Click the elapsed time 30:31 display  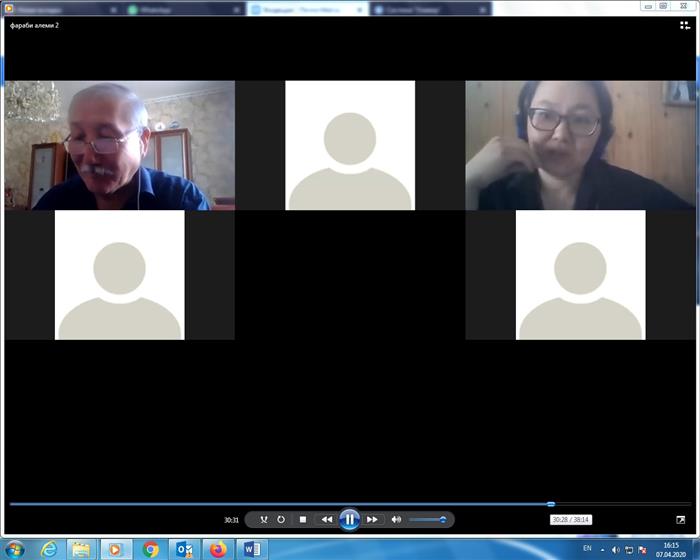[x=231, y=520]
